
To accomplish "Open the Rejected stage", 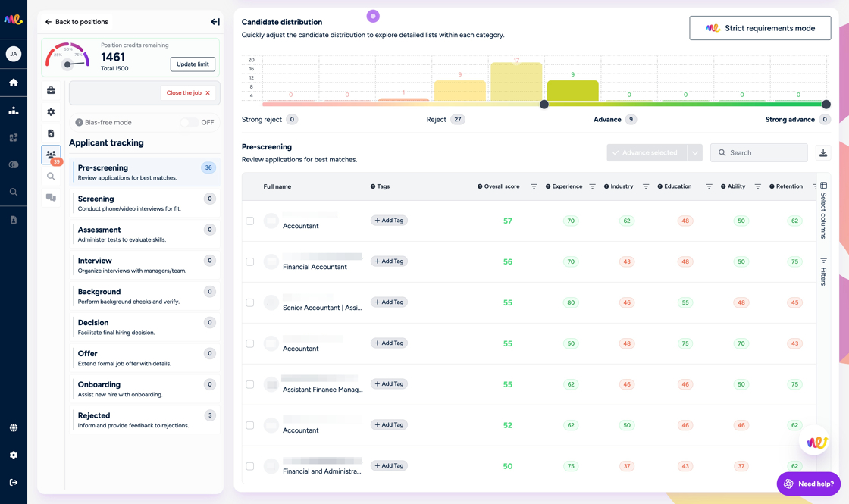I will pos(145,420).
